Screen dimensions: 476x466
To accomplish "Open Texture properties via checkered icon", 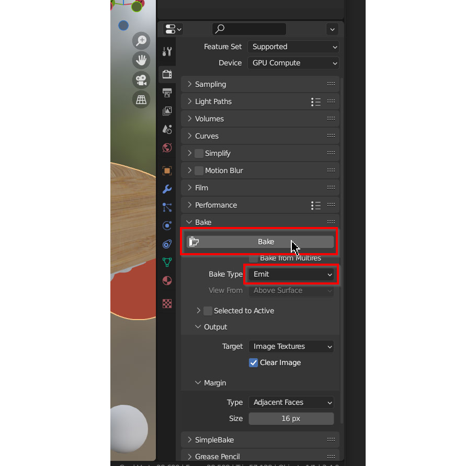I will click(167, 303).
